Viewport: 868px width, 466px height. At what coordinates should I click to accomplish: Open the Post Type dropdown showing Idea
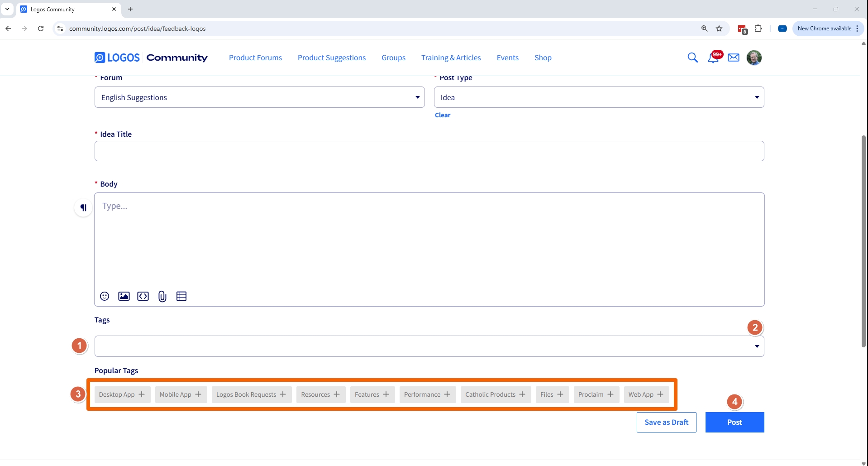pyautogui.click(x=599, y=97)
